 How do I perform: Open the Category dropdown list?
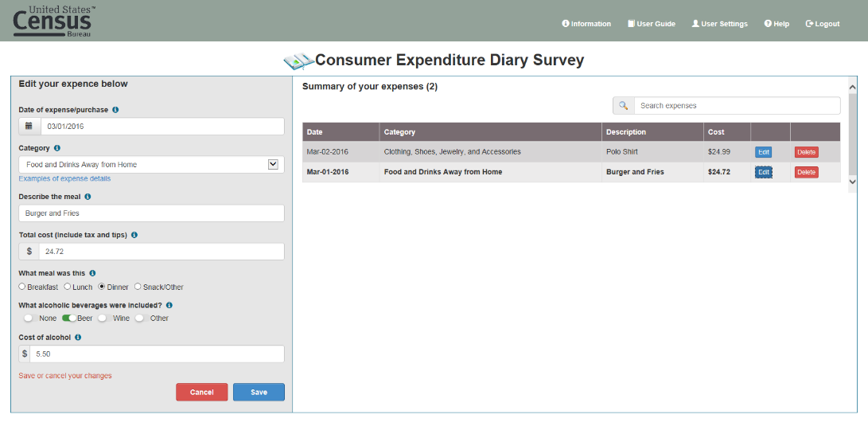tap(273, 164)
